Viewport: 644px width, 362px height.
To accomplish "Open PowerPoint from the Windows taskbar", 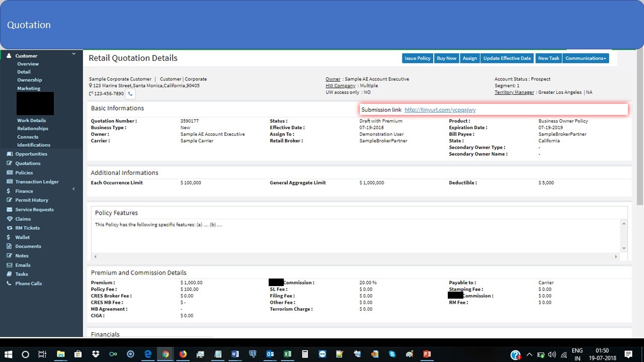I will [x=427, y=354].
